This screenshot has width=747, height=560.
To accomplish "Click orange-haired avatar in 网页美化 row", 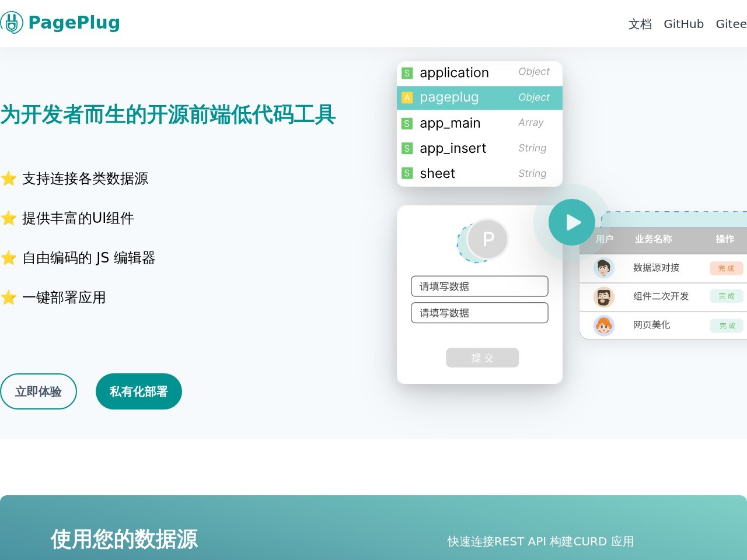I will coord(603,325).
